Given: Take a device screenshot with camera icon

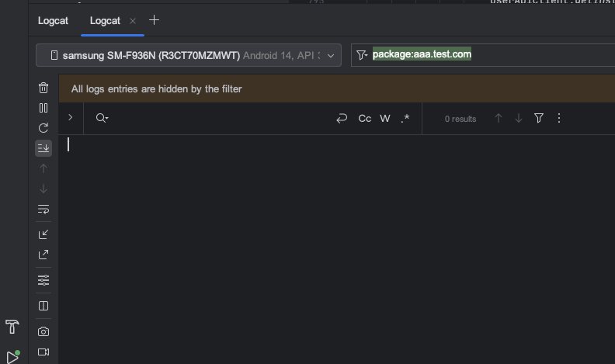Looking at the screenshot, I should 43,331.
